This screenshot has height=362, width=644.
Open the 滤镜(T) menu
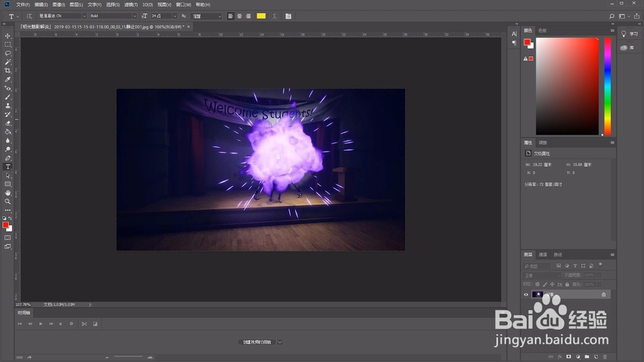131,5
